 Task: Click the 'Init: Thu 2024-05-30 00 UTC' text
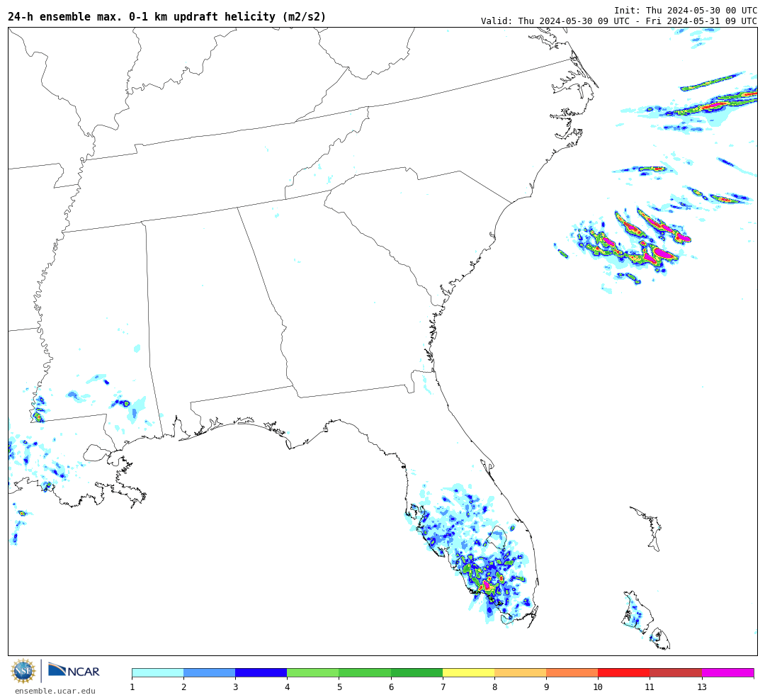click(686, 10)
